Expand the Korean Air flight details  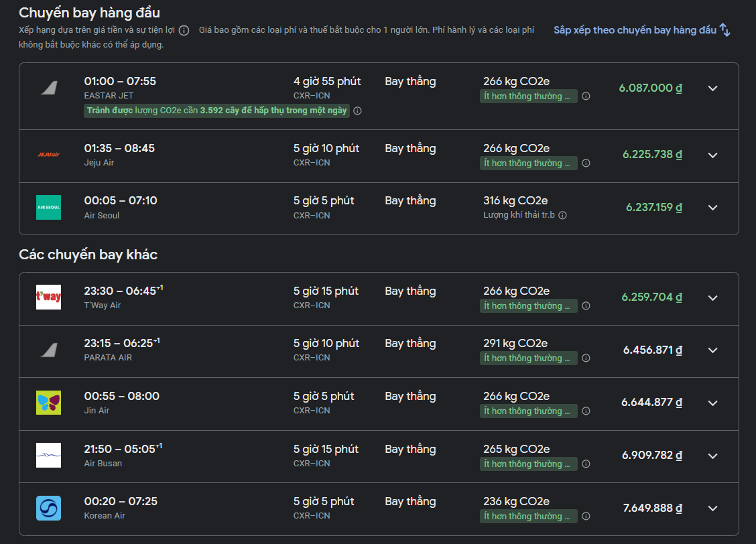[x=712, y=508]
